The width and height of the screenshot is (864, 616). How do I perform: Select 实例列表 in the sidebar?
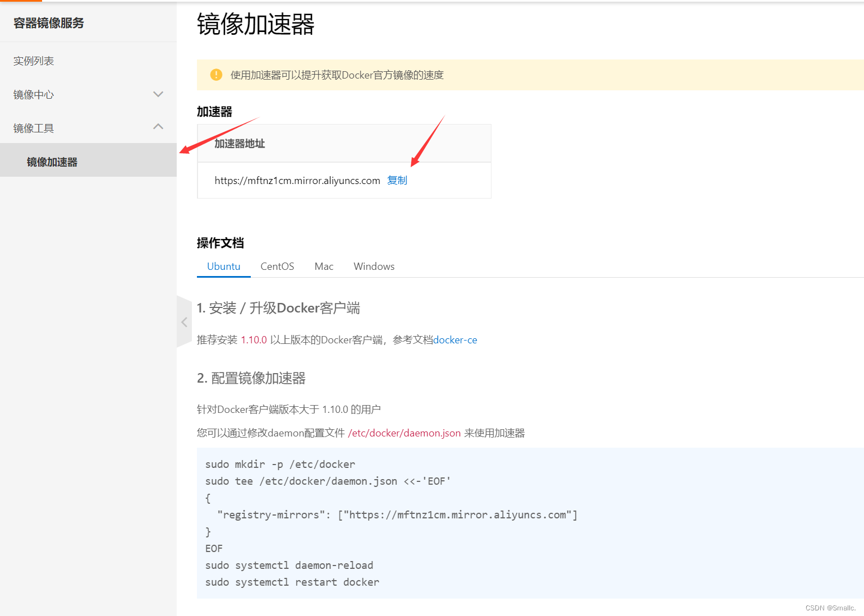pyautogui.click(x=34, y=61)
